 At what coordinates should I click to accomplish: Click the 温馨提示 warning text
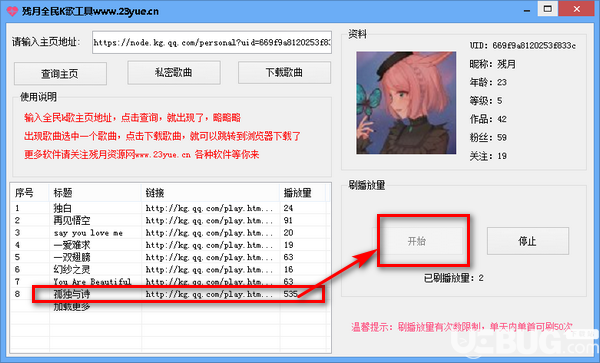coord(462,327)
